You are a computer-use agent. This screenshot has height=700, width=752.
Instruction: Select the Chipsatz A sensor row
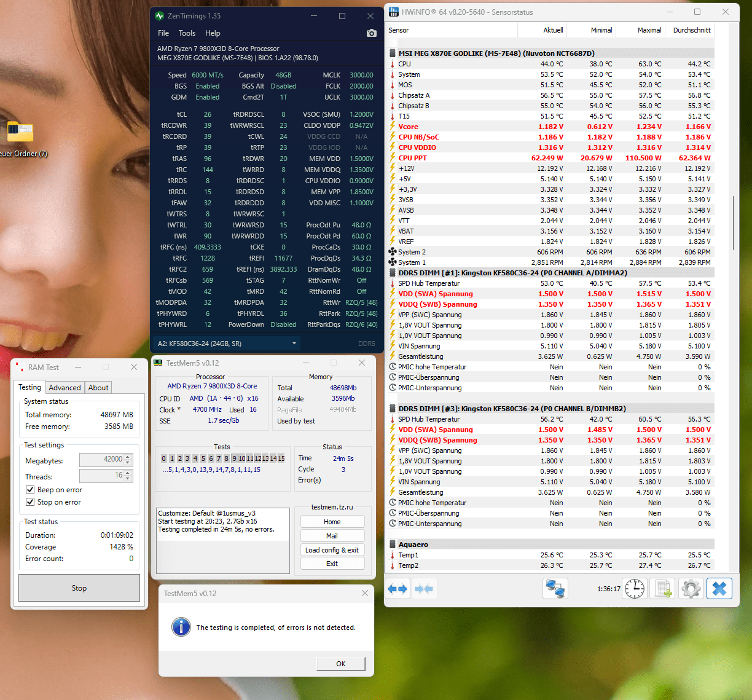[550, 95]
